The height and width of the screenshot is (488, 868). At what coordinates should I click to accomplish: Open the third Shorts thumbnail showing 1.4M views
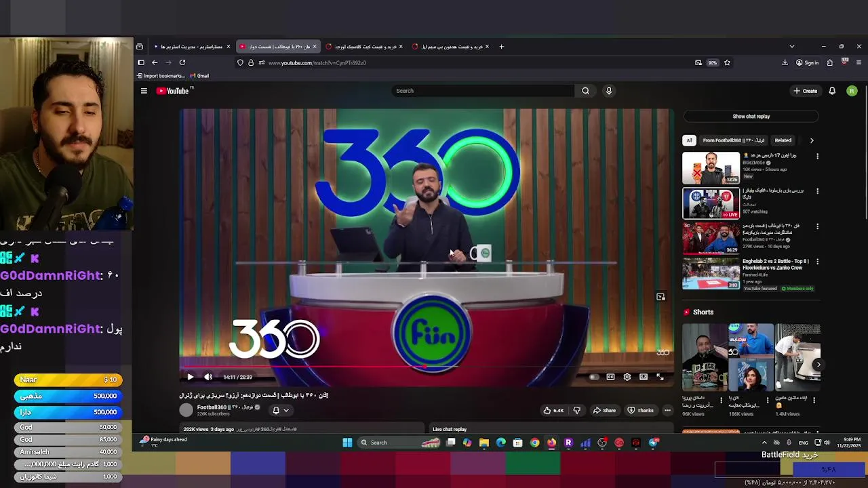797,357
